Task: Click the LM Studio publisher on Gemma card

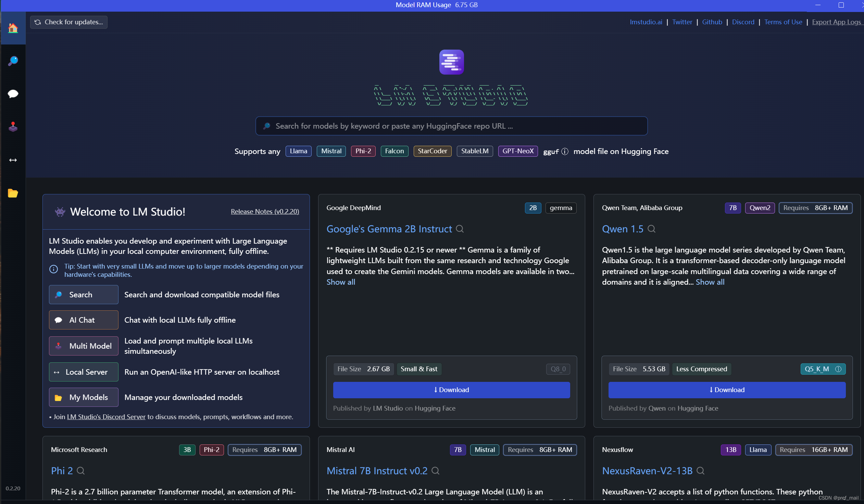Action: click(x=387, y=409)
